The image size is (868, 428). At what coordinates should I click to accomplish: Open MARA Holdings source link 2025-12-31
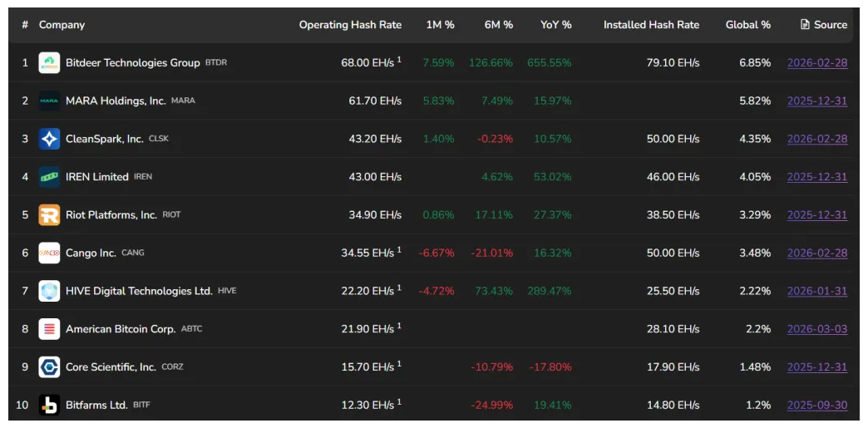pos(817,101)
